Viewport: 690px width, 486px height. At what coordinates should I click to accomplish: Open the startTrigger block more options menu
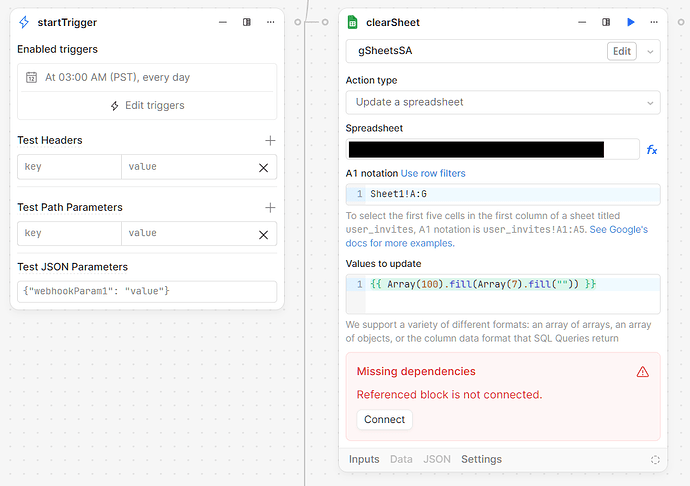point(270,22)
